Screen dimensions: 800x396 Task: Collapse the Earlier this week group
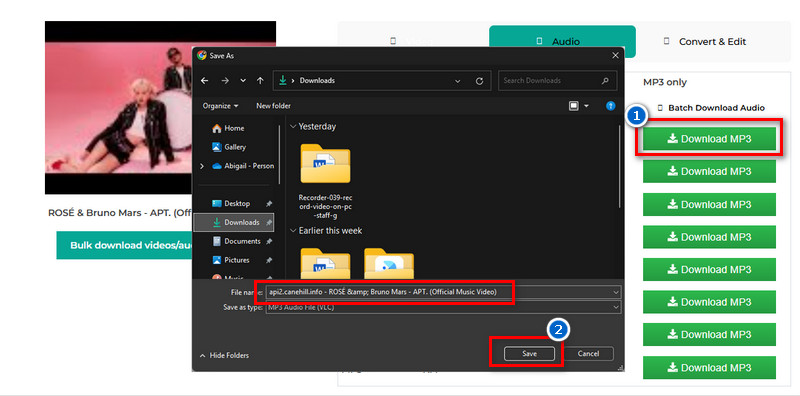pos(293,231)
